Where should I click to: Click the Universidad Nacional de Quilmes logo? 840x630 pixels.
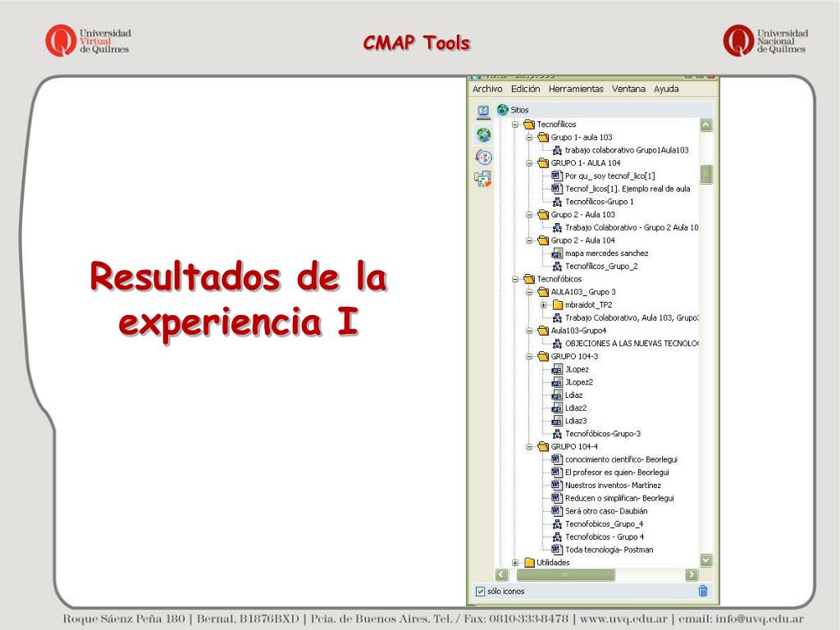click(x=765, y=41)
